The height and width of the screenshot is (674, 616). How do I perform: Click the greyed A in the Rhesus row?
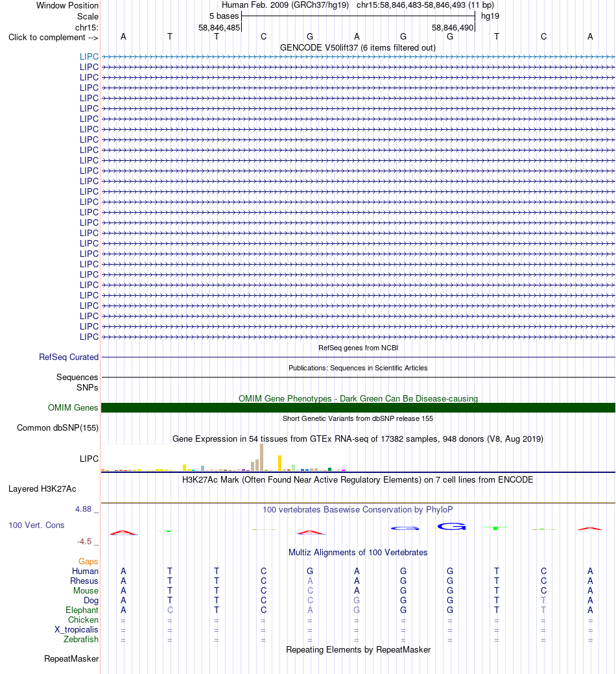point(310,581)
